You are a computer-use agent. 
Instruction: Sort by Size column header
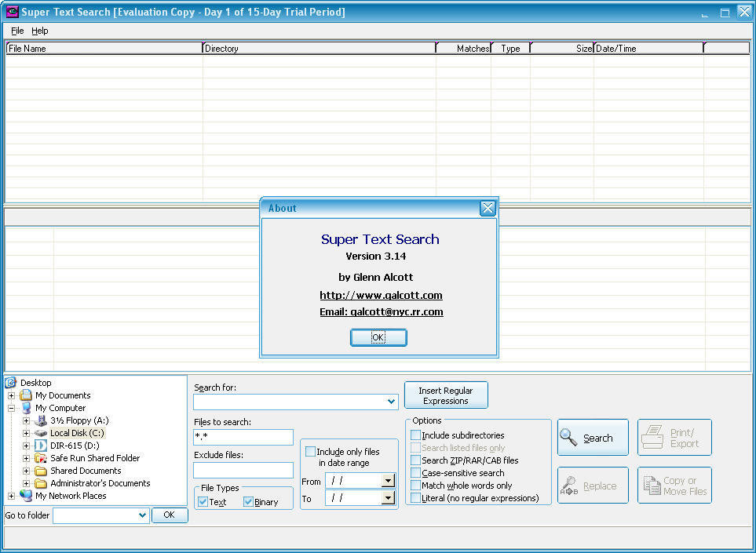[x=561, y=48]
